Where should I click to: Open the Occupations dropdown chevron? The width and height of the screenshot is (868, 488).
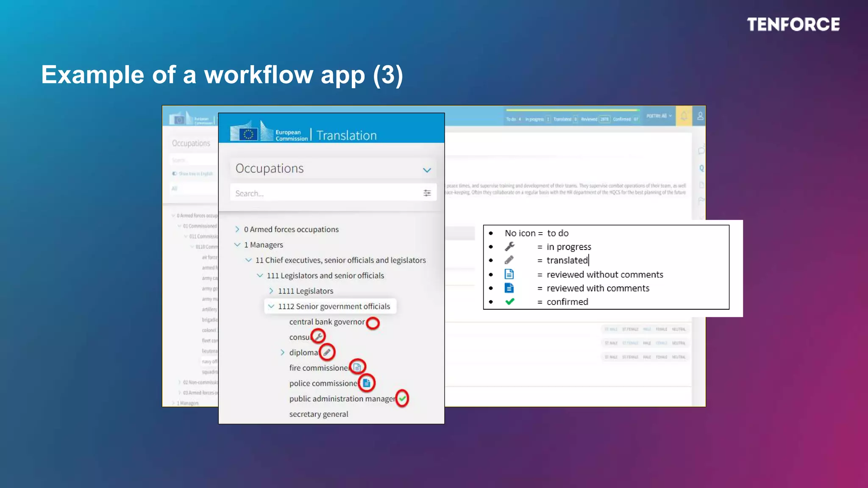(427, 170)
